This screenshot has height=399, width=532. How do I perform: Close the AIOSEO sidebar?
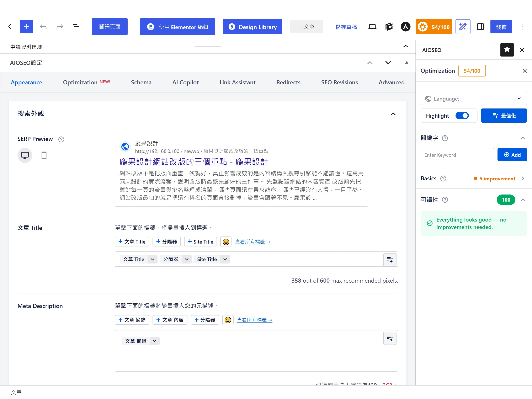click(522, 50)
